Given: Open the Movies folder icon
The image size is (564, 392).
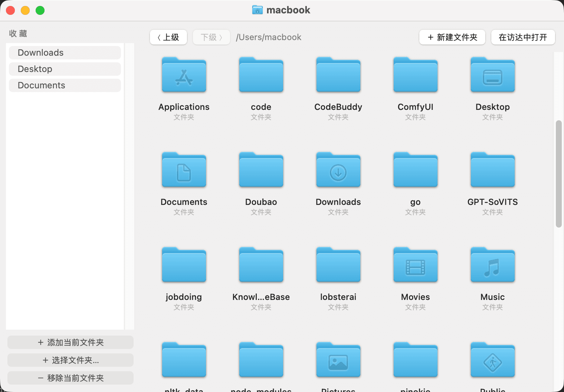Looking at the screenshot, I should point(416,265).
